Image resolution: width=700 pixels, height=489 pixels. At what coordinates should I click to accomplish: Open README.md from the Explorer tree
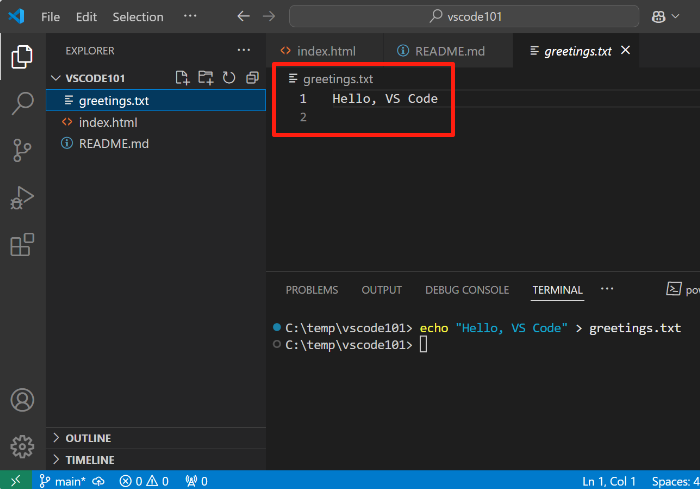[x=156, y=144]
